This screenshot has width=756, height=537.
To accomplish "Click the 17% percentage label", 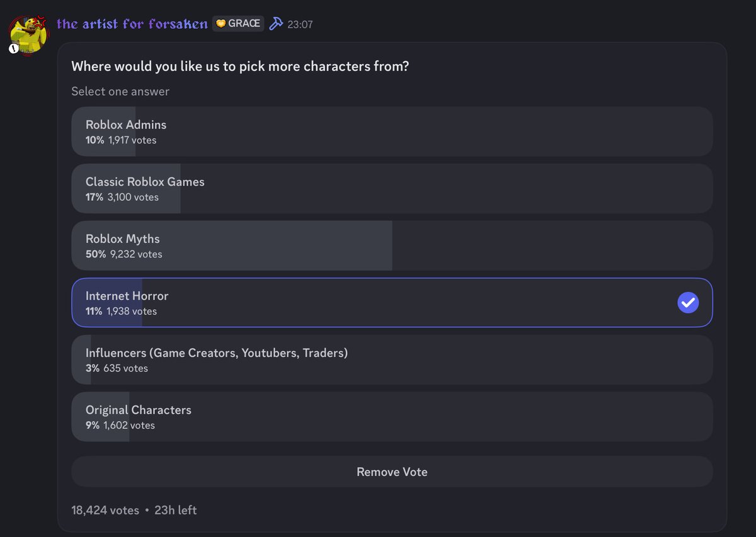I will pos(94,197).
